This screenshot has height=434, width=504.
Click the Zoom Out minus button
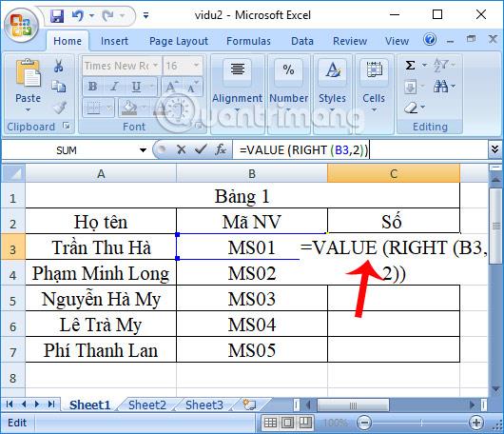click(x=364, y=423)
